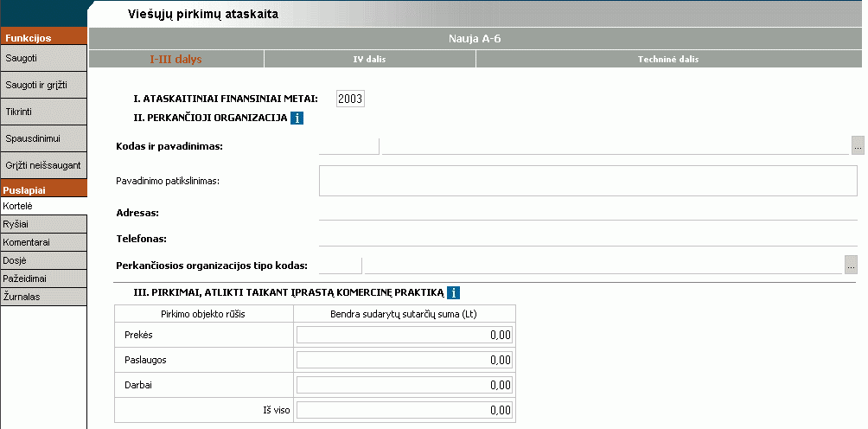Image resolution: width=868 pixels, height=429 pixels.
Task: Click the Paslaugos row label
Action: [x=145, y=360]
